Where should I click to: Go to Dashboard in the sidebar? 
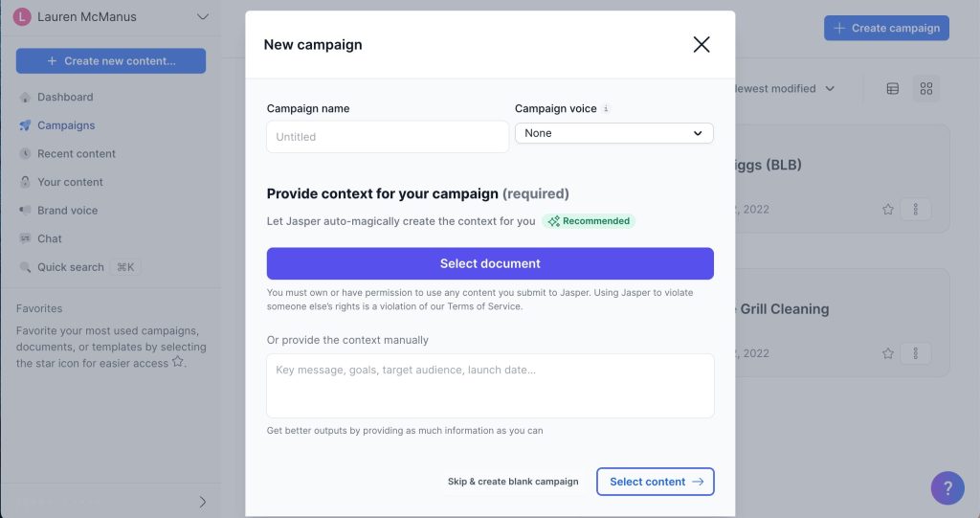(x=65, y=97)
